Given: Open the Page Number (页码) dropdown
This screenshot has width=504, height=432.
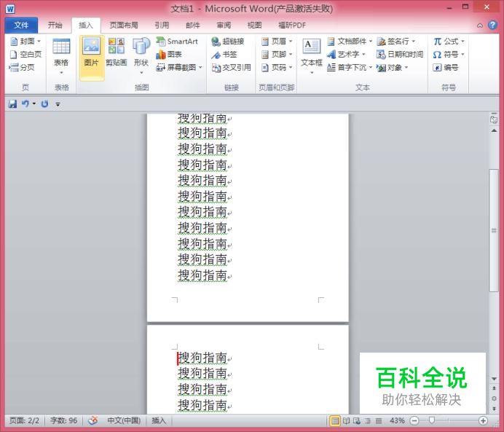Looking at the screenshot, I should click(277, 67).
